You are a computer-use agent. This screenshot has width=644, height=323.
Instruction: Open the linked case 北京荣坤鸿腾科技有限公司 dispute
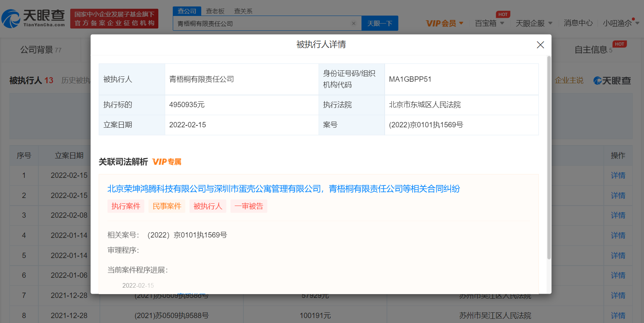tap(284, 189)
